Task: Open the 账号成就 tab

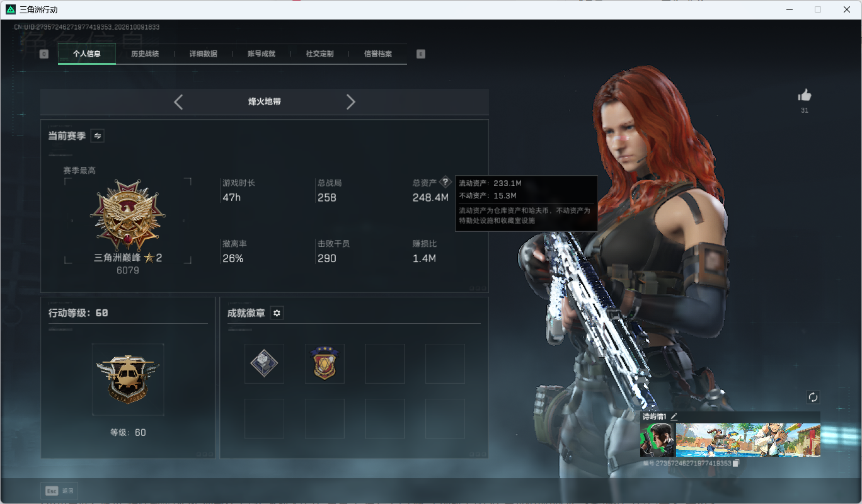Action: click(x=261, y=54)
